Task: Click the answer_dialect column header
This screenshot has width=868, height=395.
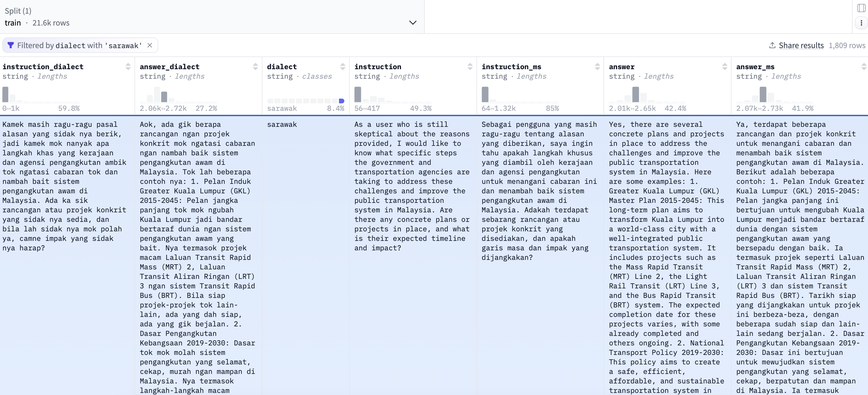Action: coord(170,67)
